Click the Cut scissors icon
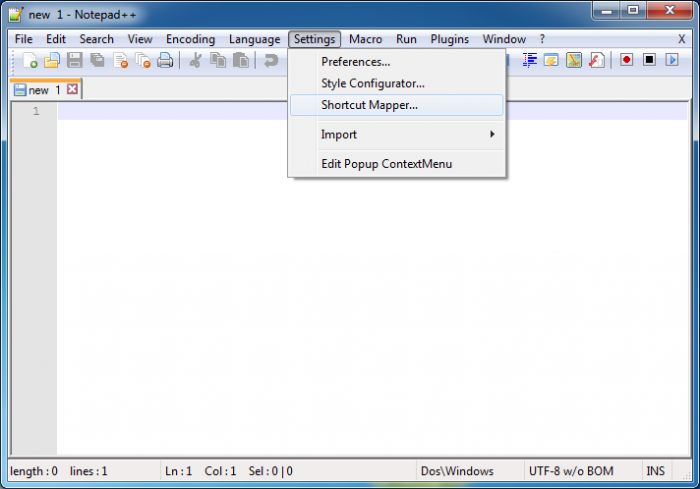 195,60
